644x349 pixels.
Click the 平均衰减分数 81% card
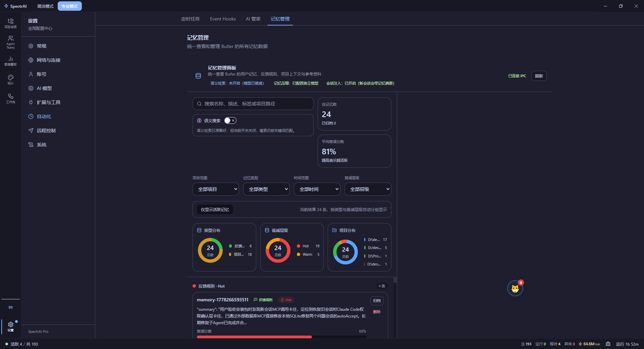(x=354, y=151)
